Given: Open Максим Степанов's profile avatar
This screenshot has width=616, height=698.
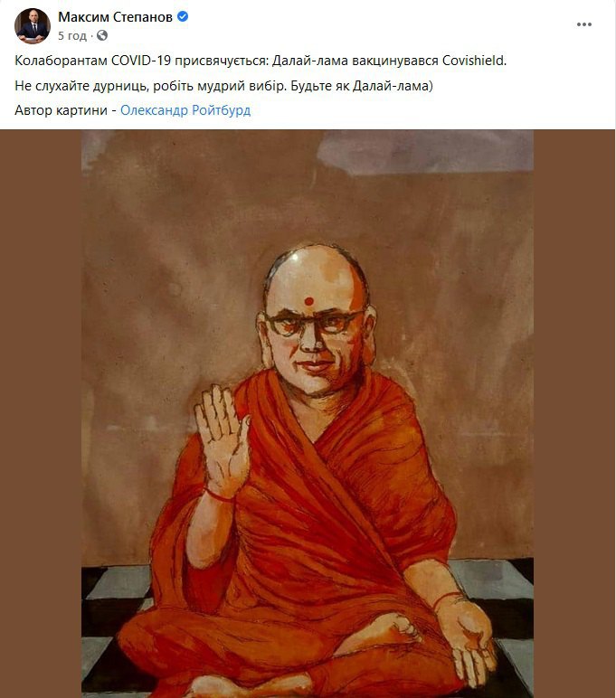Looking at the screenshot, I should coord(33,26).
